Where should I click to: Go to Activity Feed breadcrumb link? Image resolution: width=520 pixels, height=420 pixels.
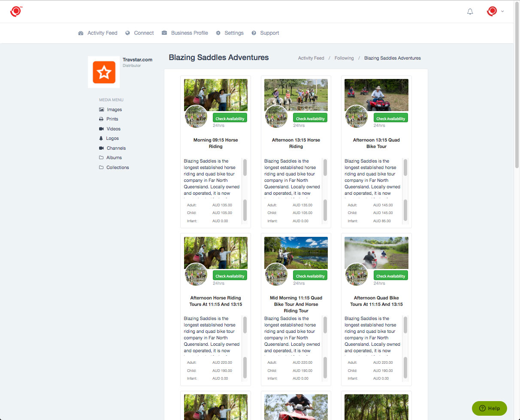(x=311, y=58)
